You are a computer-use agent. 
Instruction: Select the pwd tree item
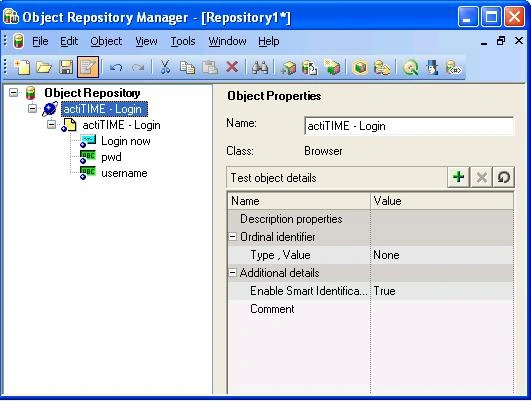111,157
